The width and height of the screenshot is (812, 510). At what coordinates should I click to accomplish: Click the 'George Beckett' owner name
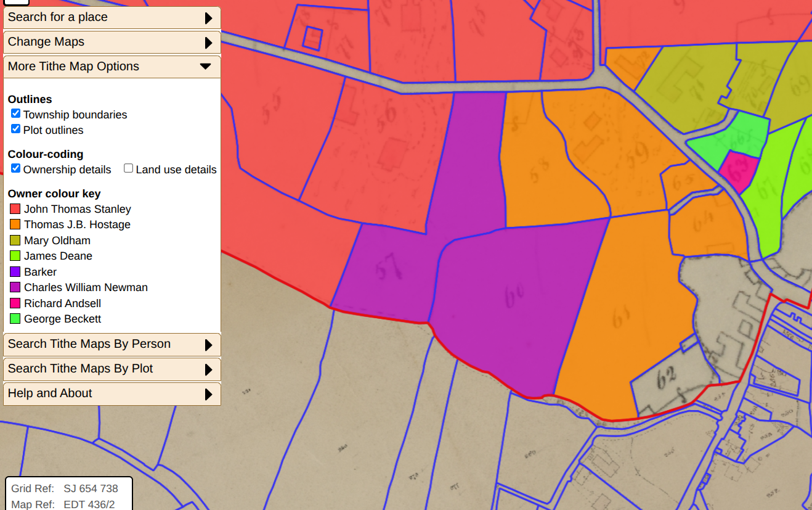[x=62, y=319]
